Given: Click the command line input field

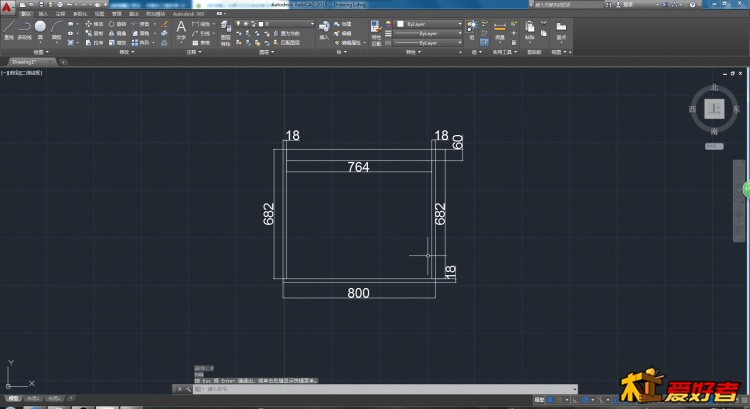Looking at the screenshot, I should tap(385, 389).
